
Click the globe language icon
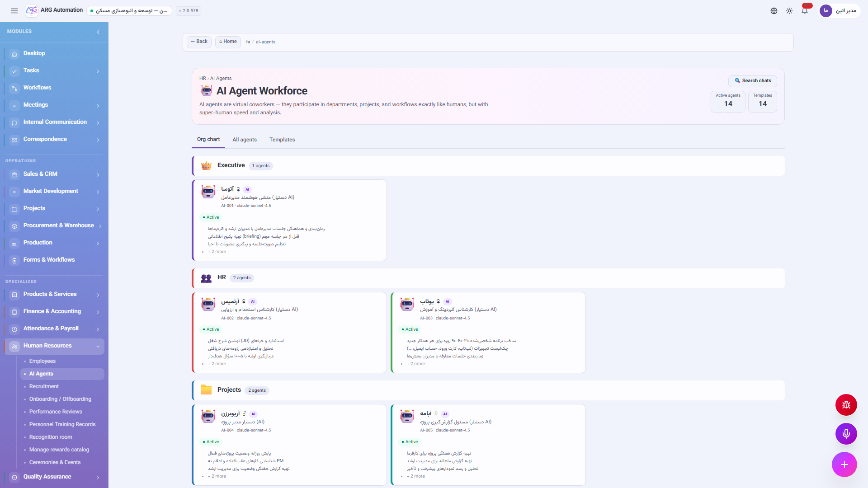(x=774, y=11)
